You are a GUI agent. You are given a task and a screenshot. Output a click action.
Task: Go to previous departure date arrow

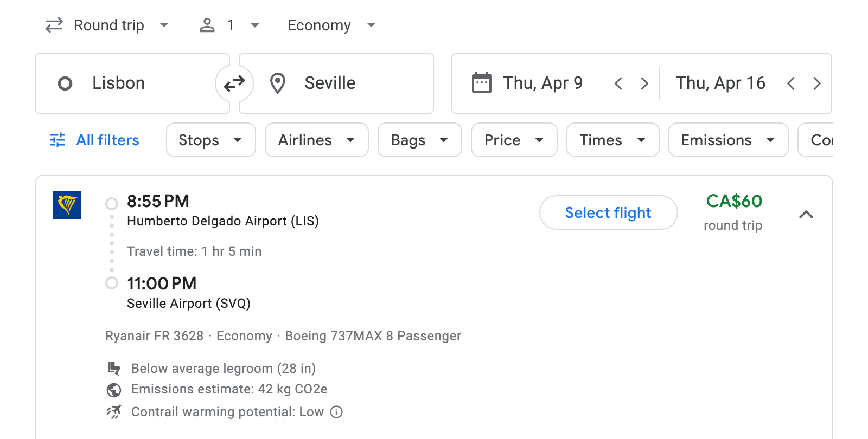tap(618, 83)
